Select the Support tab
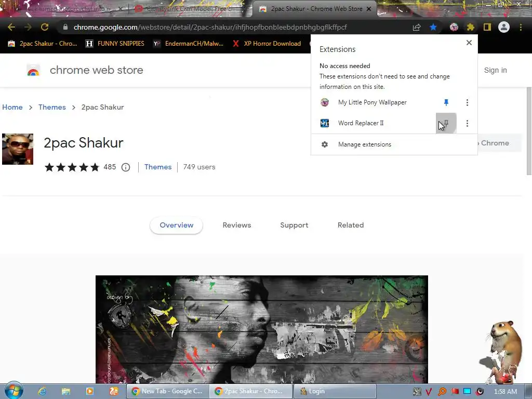The width and height of the screenshot is (532, 399). point(294,225)
